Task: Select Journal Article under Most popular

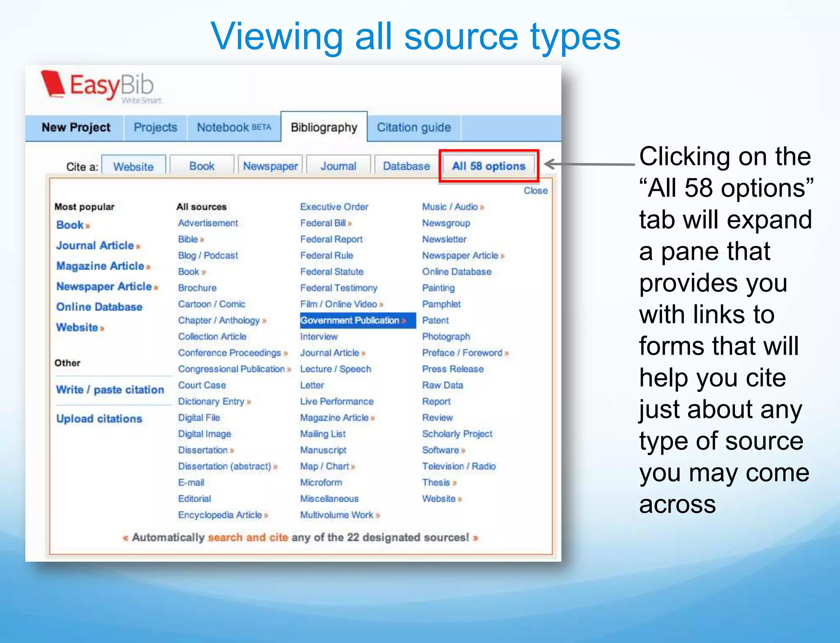Action: [95, 245]
